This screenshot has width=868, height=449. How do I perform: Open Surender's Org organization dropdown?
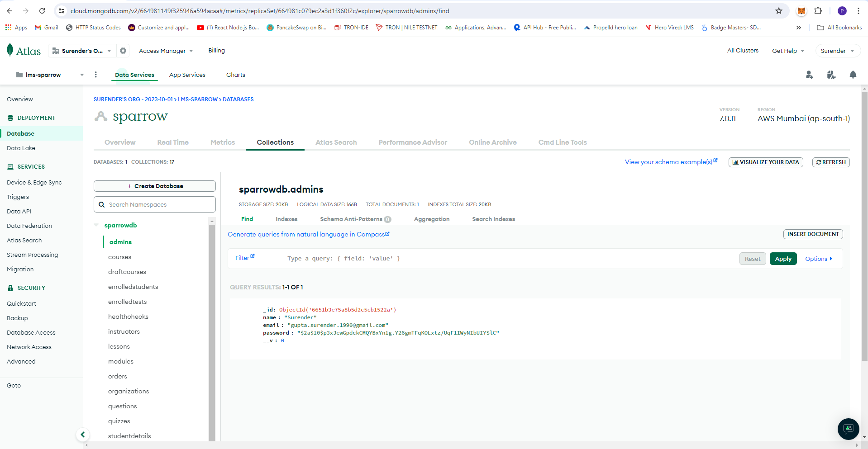click(81, 51)
